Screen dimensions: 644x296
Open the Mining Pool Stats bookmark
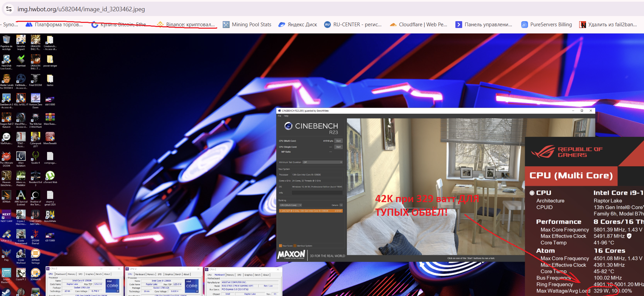coord(247,25)
